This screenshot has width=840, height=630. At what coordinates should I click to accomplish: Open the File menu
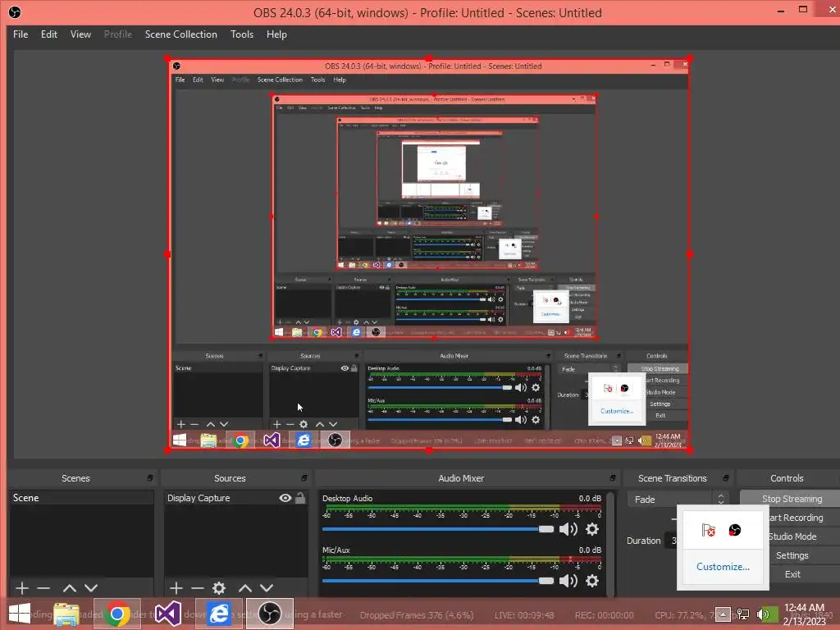click(x=21, y=34)
